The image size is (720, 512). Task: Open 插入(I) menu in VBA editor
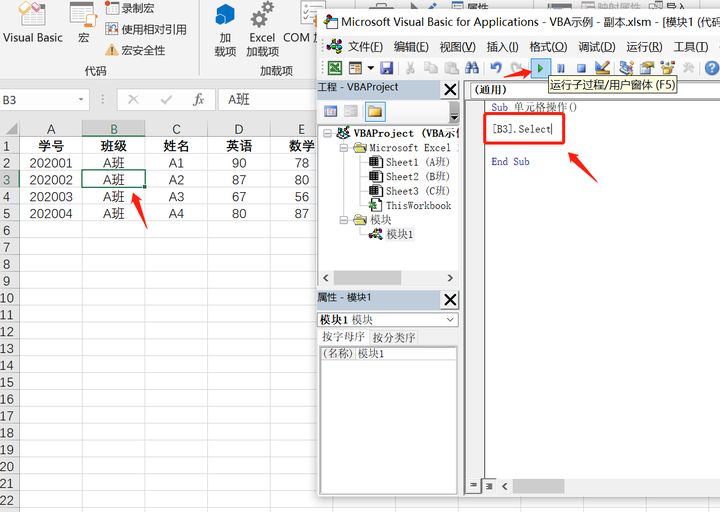pyautogui.click(x=502, y=47)
